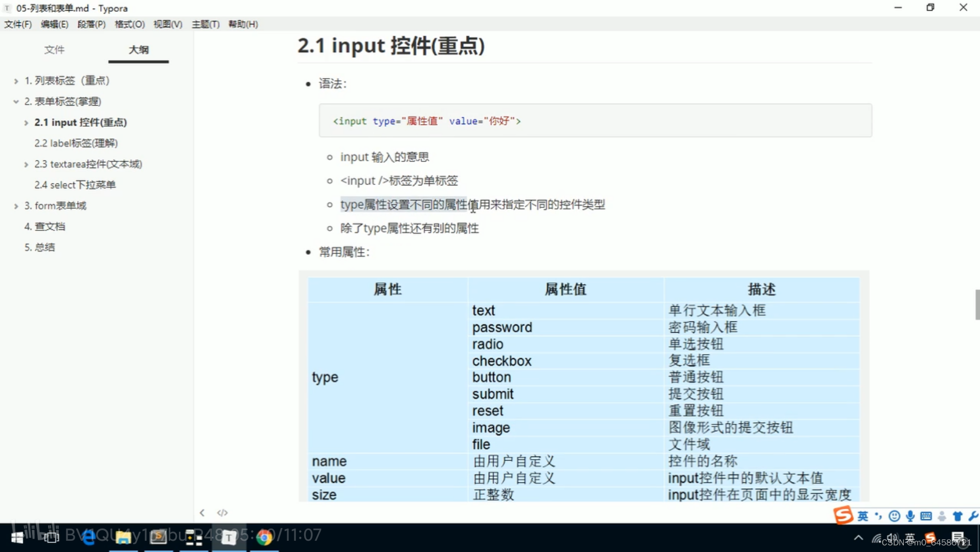Open the Sogou input method logo

pos(843,515)
